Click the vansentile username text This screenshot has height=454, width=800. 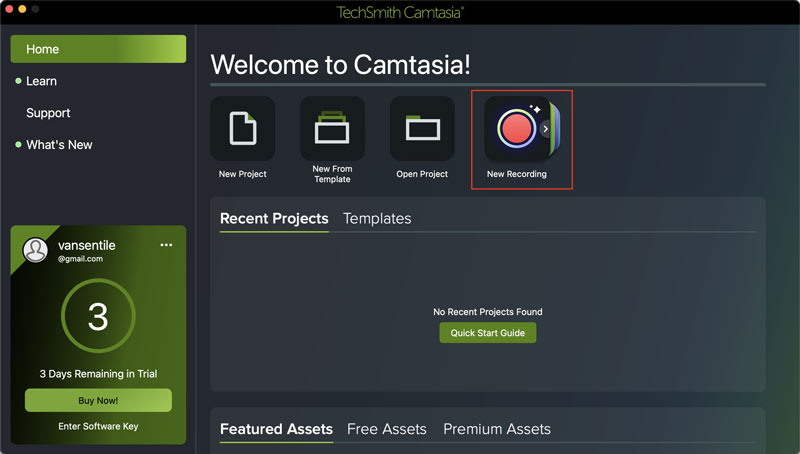(x=87, y=245)
